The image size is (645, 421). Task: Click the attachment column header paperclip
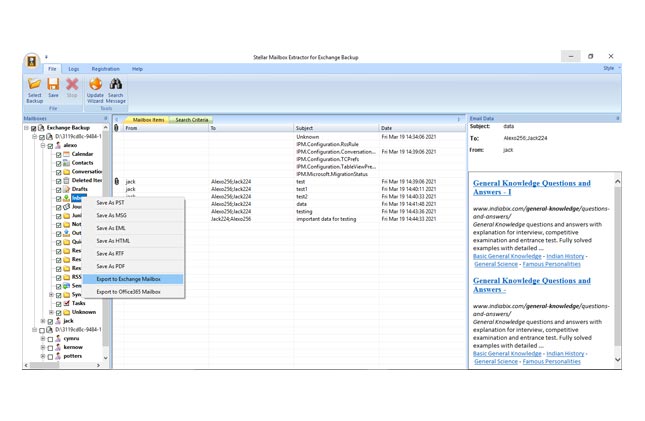coord(116,128)
